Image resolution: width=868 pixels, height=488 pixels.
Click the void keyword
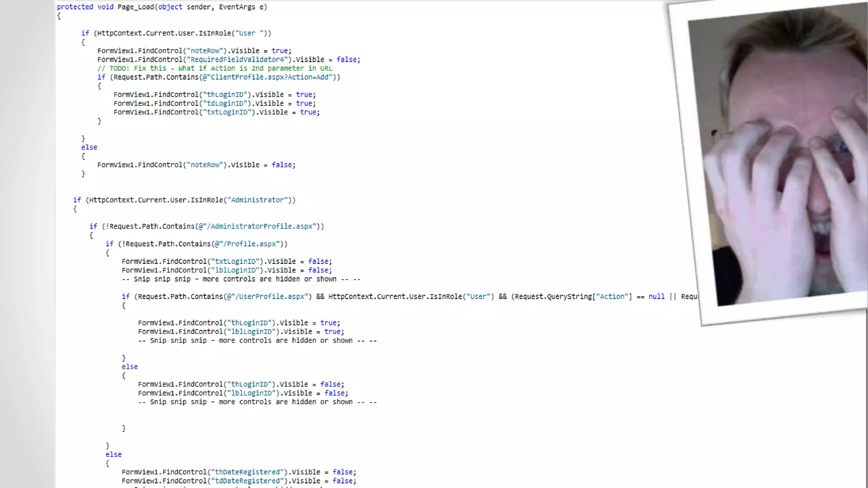click(x=105, y=7)
